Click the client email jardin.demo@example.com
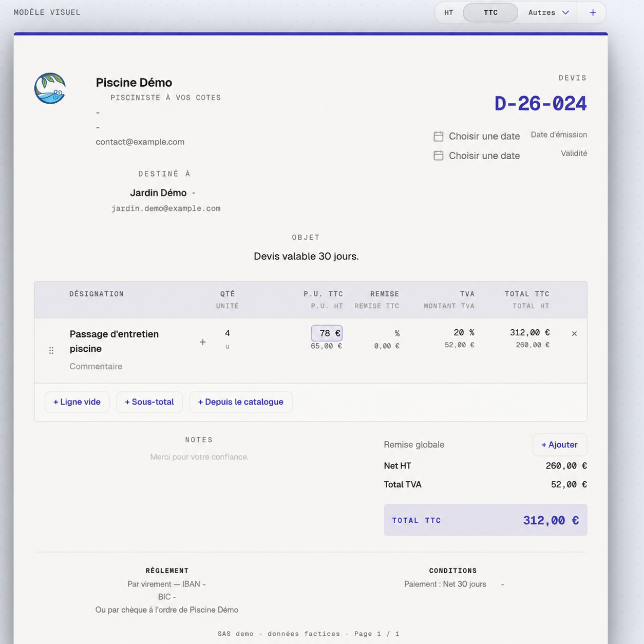 click(x=166, y=209)
